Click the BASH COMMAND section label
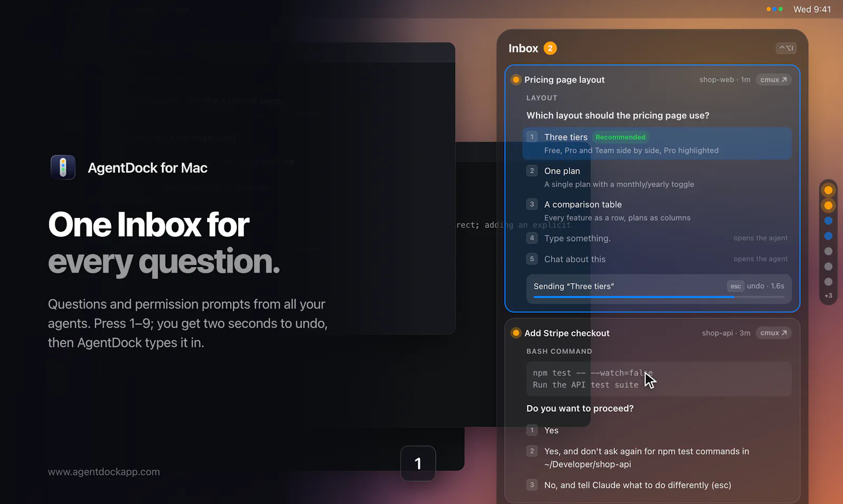This screenshot has height=504, width=843. [559, 351]
